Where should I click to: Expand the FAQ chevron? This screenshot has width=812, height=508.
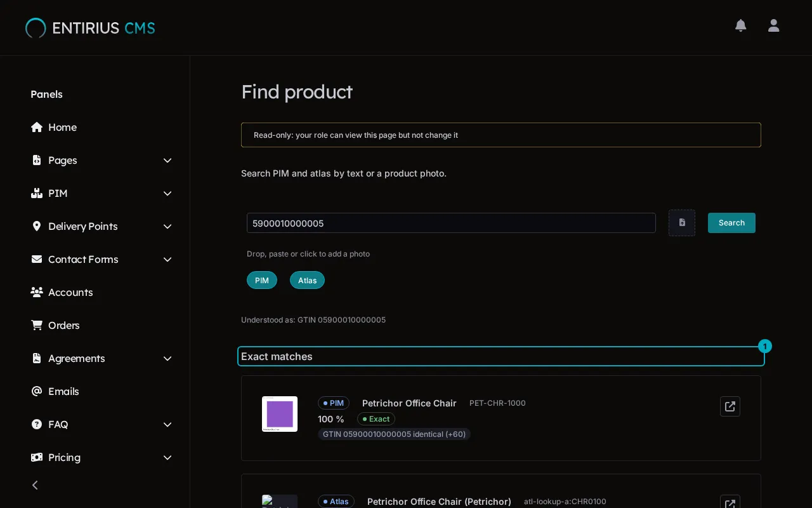tap(167, 424)
